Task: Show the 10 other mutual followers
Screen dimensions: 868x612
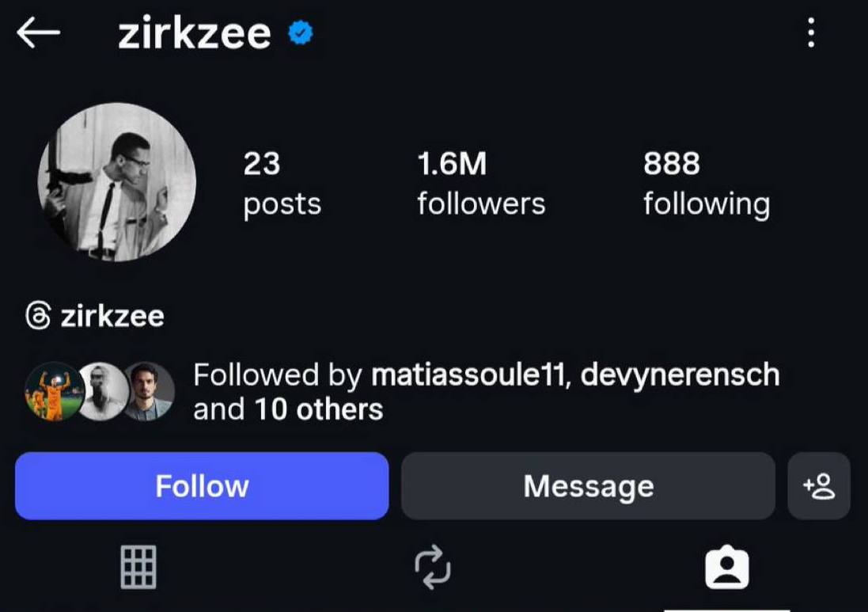Action: point(319,409)
